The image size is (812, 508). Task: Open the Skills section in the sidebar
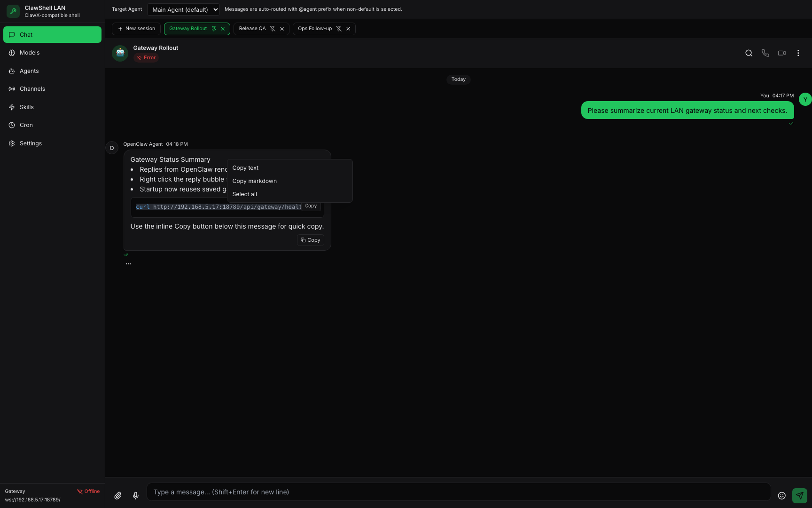(27, 107)
